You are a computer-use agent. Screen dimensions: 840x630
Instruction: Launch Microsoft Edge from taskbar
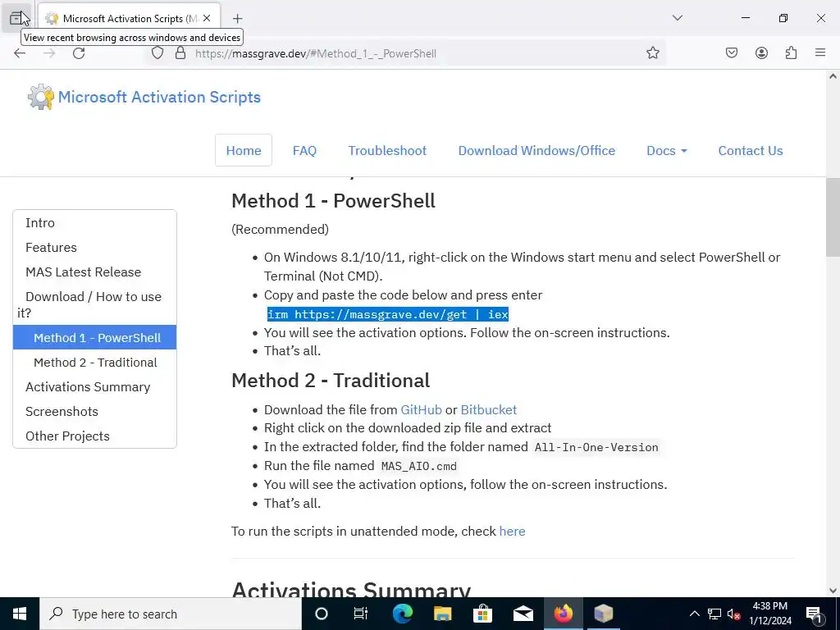pos(402,614)
